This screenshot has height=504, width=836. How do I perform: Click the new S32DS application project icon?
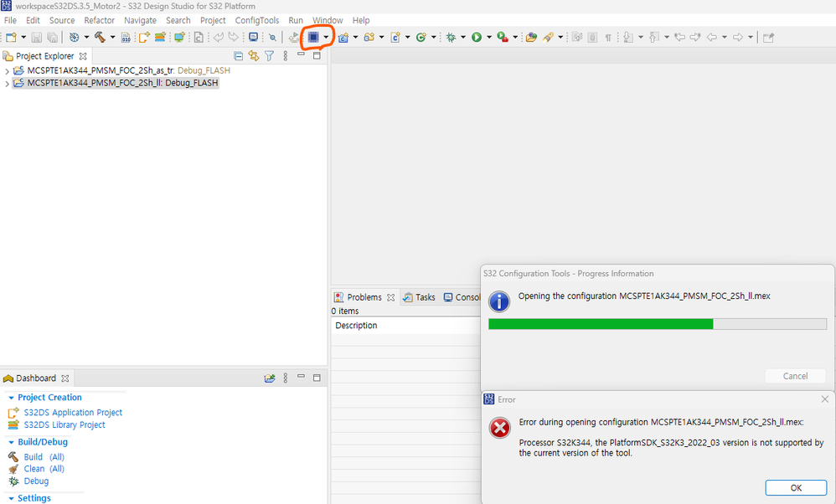[x=144, y=38]
